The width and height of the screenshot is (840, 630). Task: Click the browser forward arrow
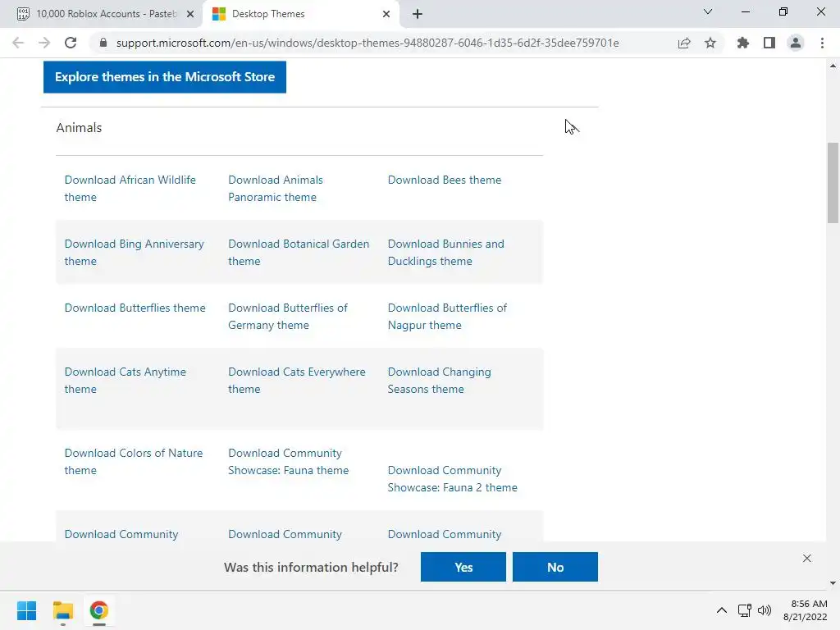[x=44, y=43]
